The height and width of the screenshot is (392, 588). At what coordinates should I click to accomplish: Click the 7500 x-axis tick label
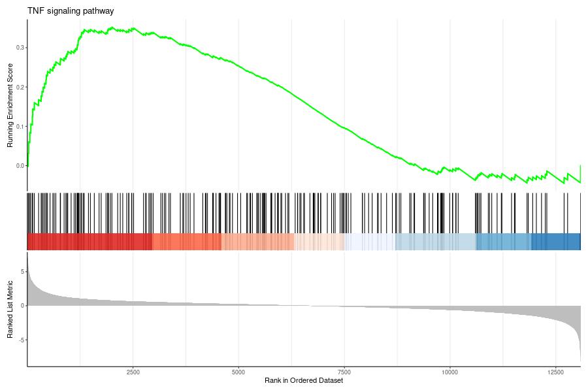(x=344, y=372)
